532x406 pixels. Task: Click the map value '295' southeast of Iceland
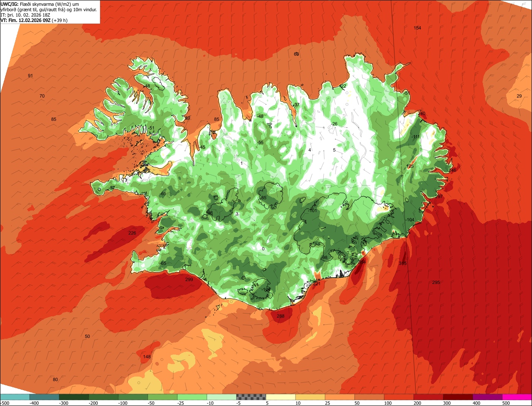pyautogui.click(x=436, y=282)
